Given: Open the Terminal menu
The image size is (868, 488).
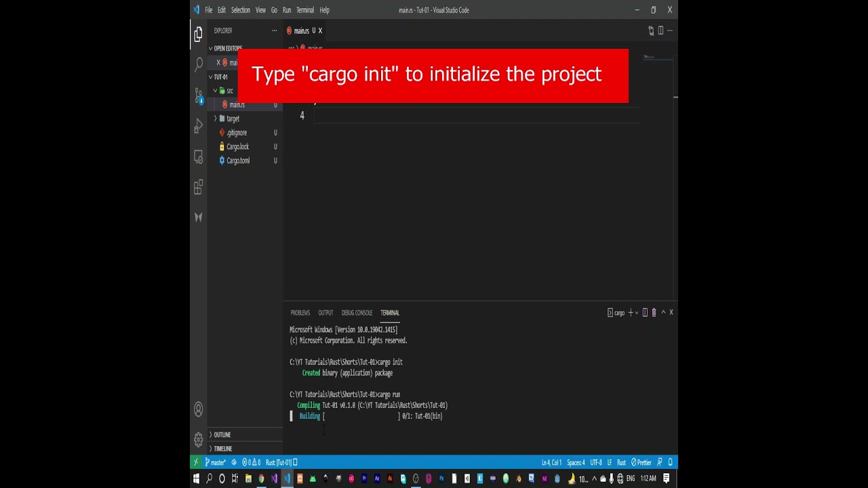Looking at the screenshot, I should pos(305,10).
